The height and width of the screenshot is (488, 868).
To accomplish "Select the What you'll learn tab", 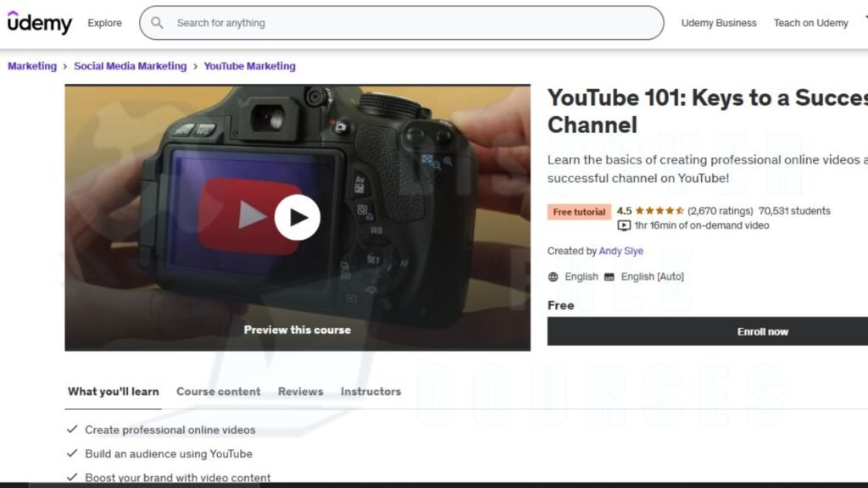I will pyautogui.click(x=114, y=391).
